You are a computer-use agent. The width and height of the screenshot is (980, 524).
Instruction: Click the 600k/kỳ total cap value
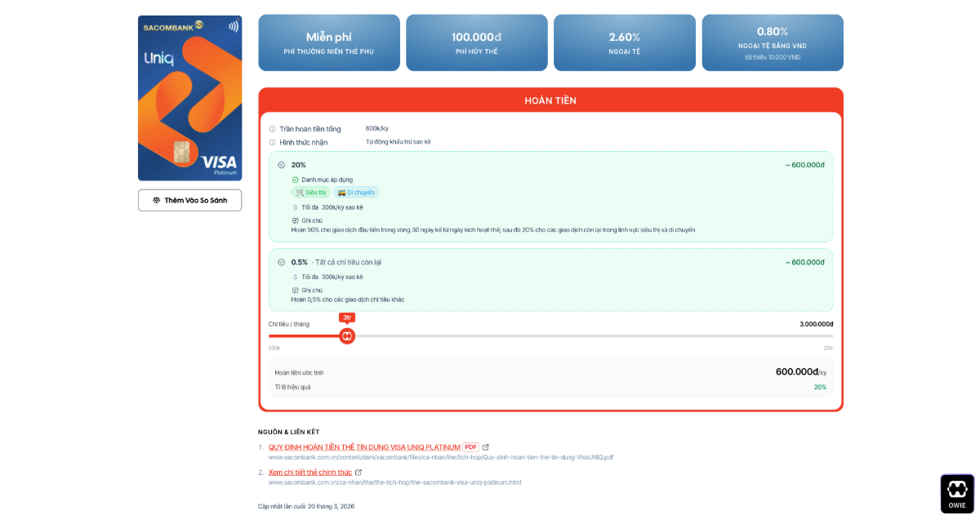[x=377, y=129]
